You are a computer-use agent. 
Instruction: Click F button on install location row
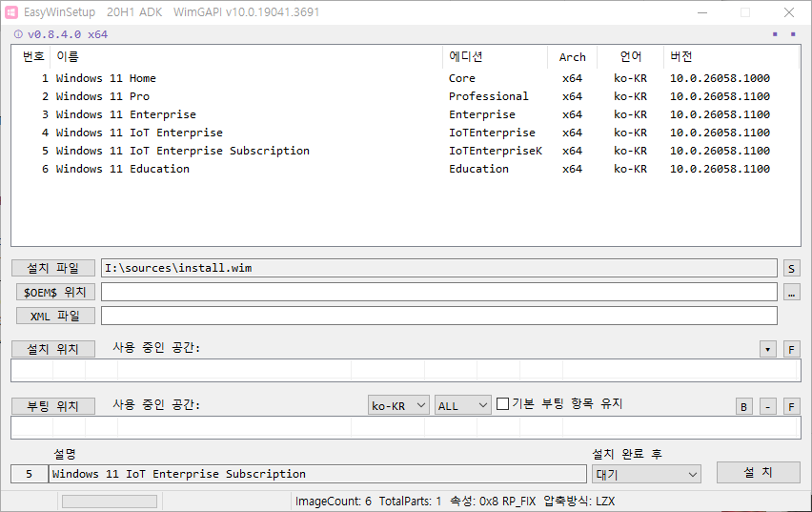791,349
